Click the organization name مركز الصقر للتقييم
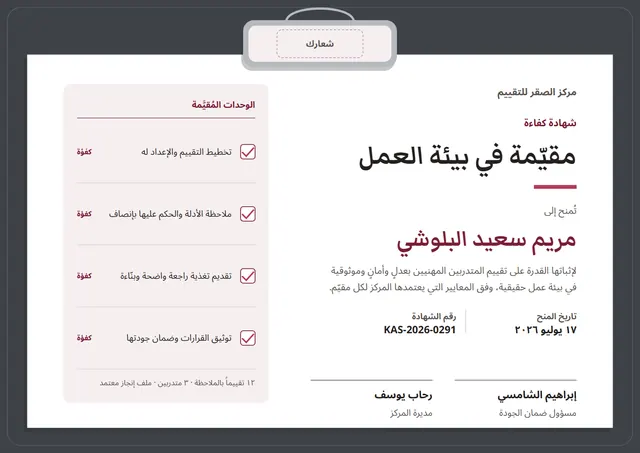Image resolution: width=640 pixels, height=453 pixels. pyautogui.click(x=537, y=93)
